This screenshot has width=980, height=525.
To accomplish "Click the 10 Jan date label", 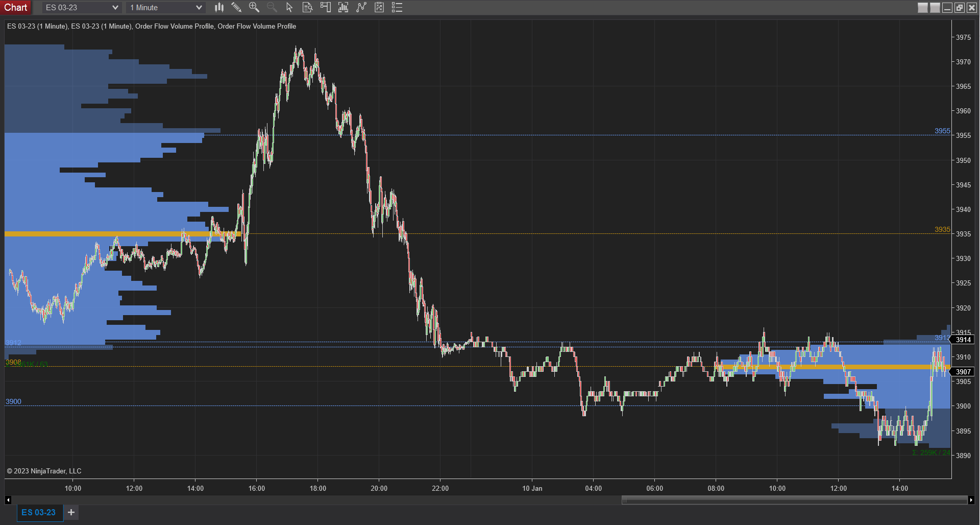I will (532, 488).
